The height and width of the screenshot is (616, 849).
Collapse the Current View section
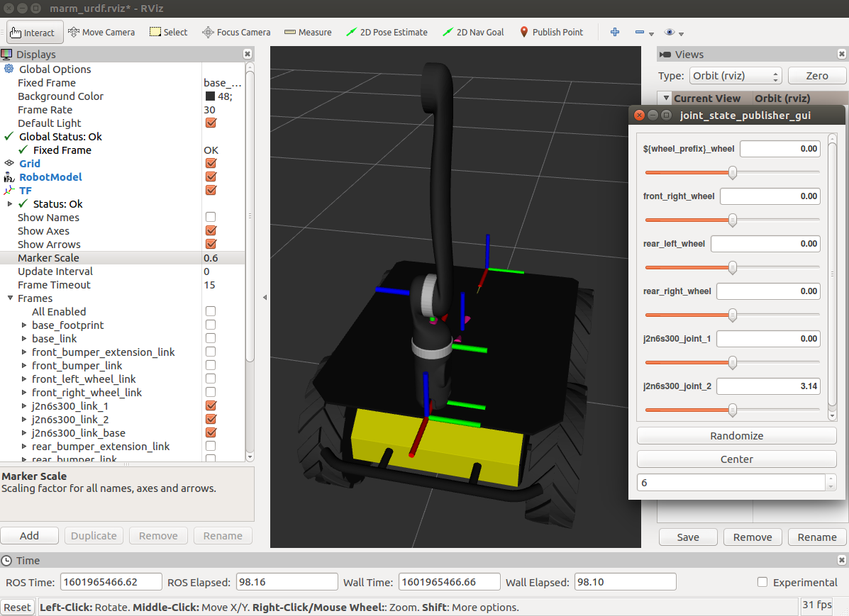[x=666, y=99]
